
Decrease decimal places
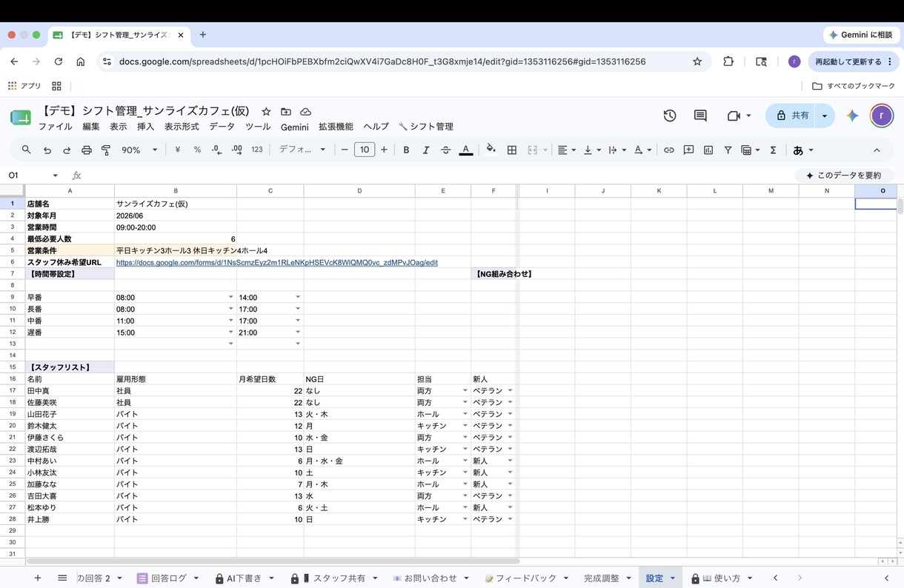pos(216,150)
